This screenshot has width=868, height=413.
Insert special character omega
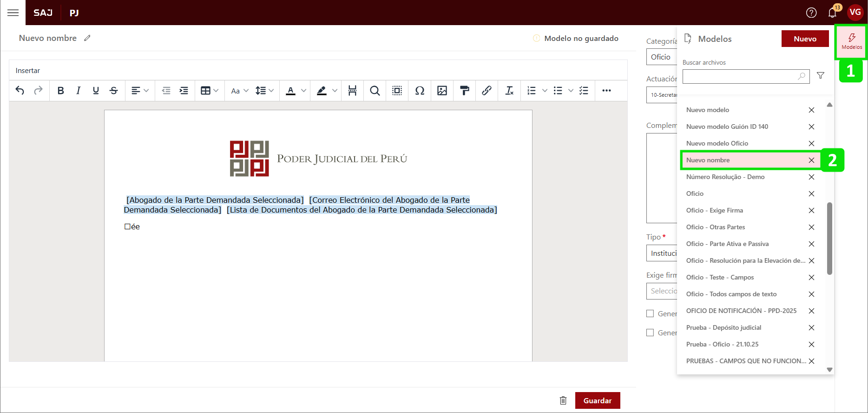tap(420, 91)
